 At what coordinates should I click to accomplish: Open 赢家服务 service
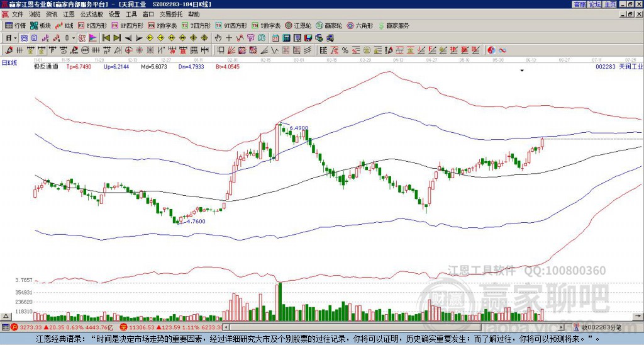tap(394, 25)
